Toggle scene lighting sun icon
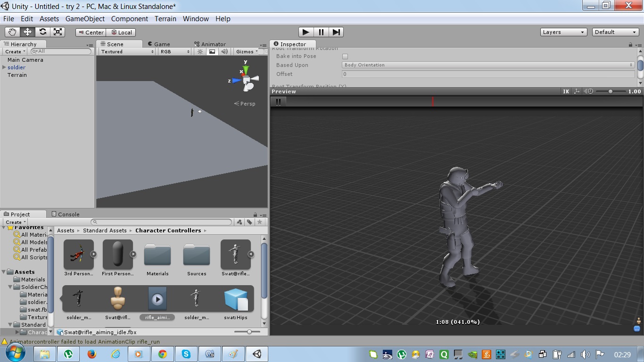Image resolution: width=644 pixels, height=362 pixels. (200, 51)
